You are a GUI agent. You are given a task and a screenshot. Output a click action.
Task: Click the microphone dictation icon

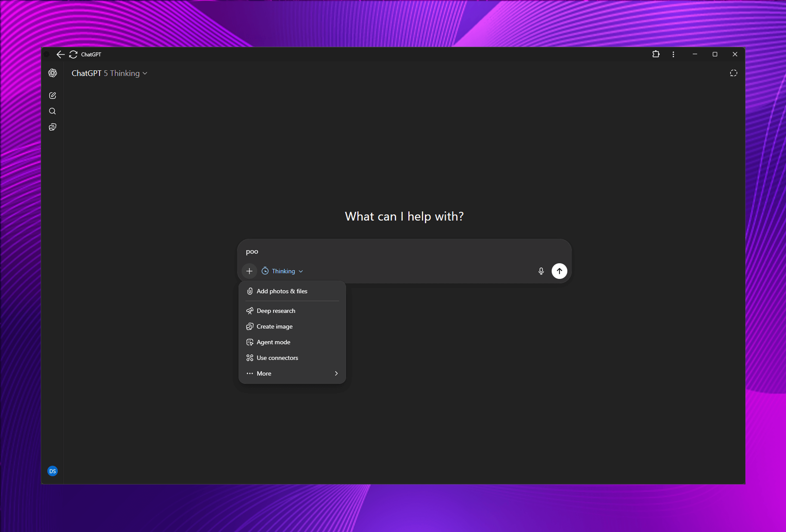tap(541, 271)
